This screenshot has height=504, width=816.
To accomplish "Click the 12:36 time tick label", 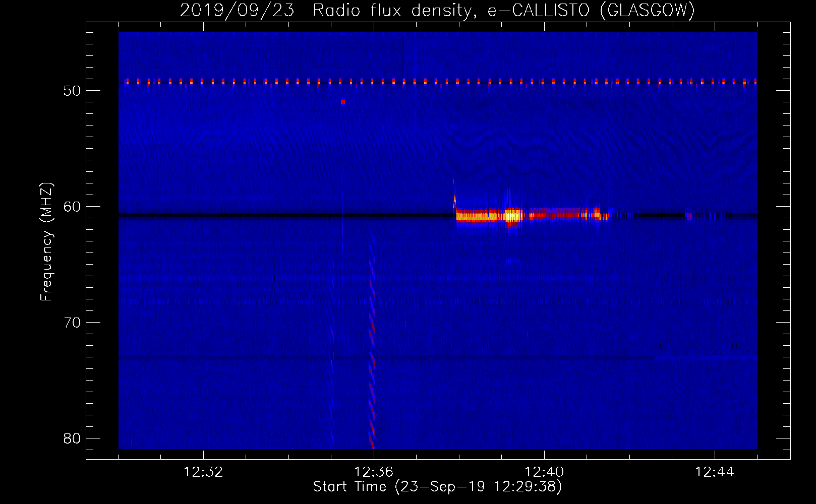I will coord(374,472).
